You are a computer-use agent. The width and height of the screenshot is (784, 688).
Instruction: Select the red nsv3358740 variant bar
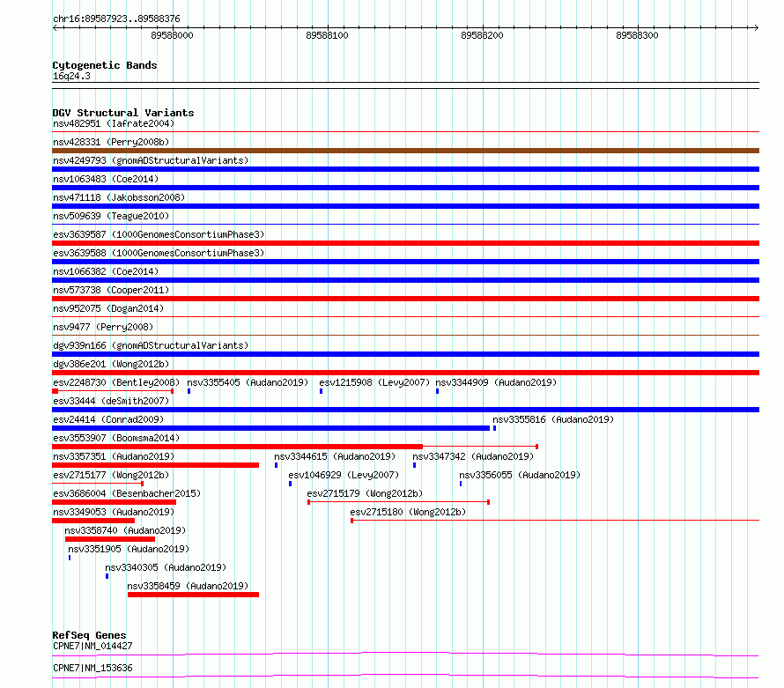pos(110,539)
